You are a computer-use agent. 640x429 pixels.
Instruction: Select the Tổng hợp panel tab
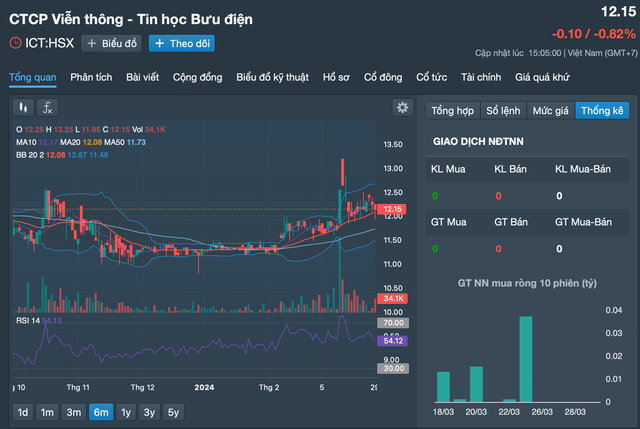tap(450, 110)
